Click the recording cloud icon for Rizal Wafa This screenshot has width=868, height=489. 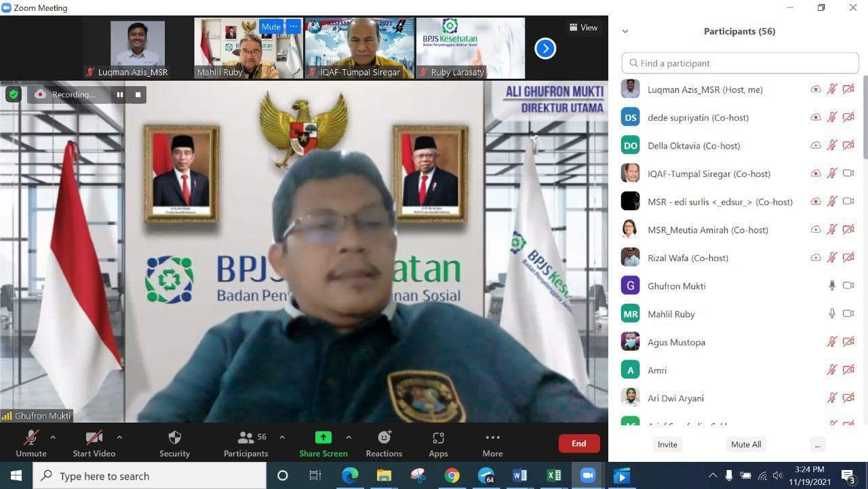click(816, 258)
